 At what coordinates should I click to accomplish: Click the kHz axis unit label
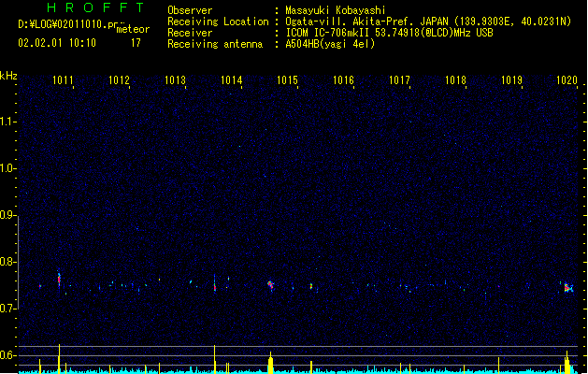(x=8, y=76)
